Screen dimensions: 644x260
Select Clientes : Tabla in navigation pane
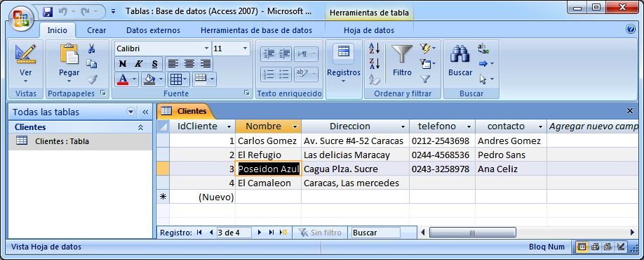[81, 141]
